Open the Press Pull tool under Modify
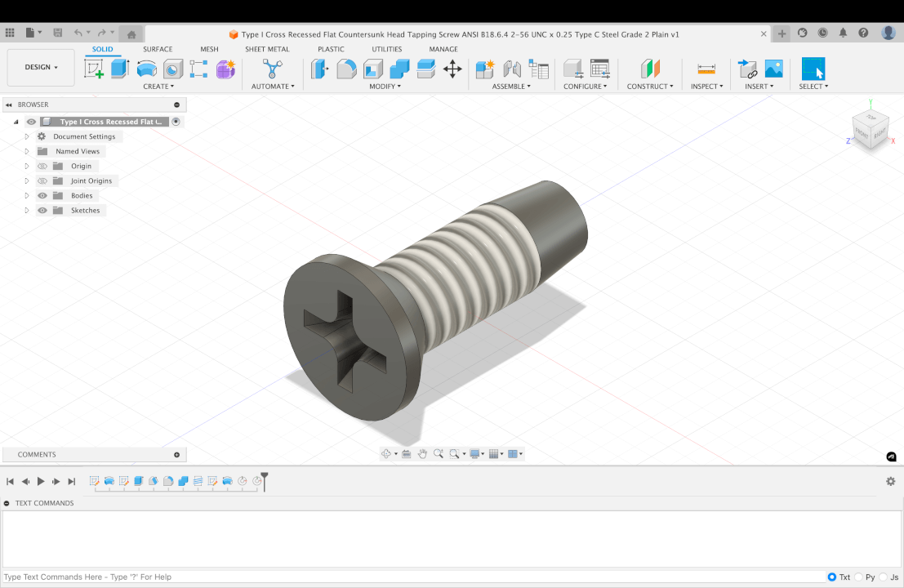The image size is (904, 588). (x=319, y=69)
